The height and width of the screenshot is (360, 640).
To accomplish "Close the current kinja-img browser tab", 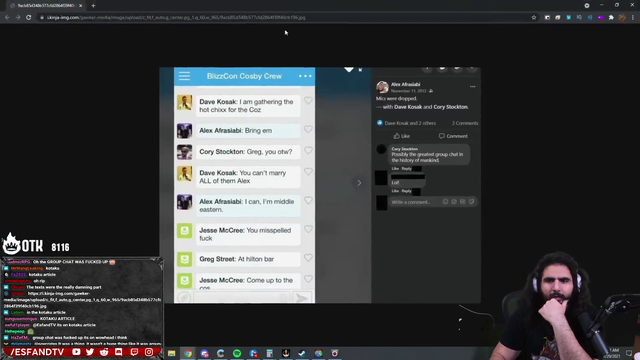I will [80, 6].
